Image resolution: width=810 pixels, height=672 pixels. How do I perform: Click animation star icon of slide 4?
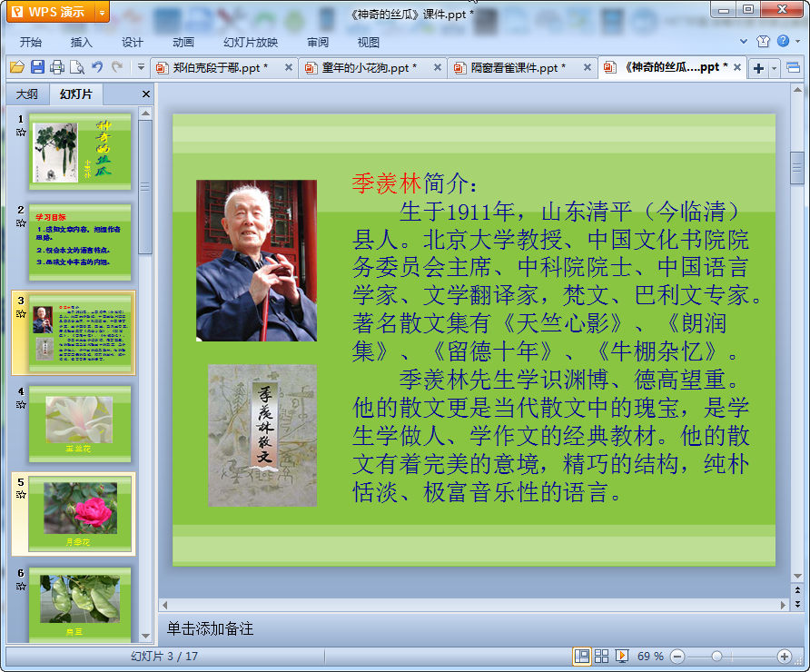tap(21, 404)
